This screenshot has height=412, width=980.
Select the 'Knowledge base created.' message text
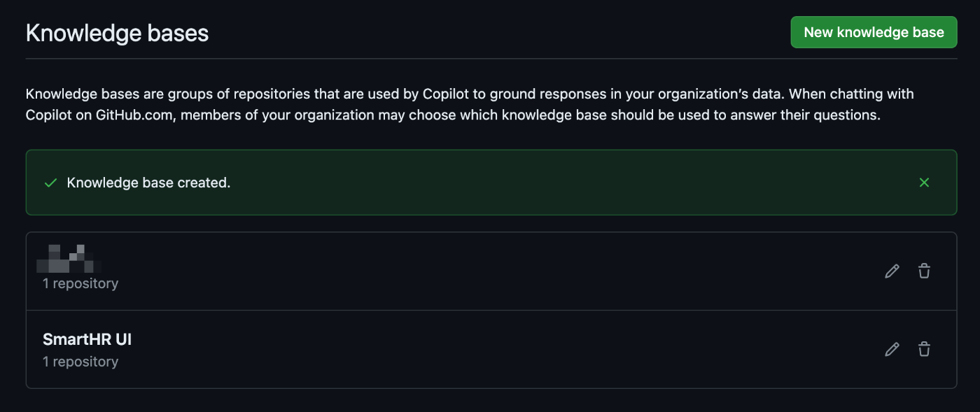pos(148,183)
